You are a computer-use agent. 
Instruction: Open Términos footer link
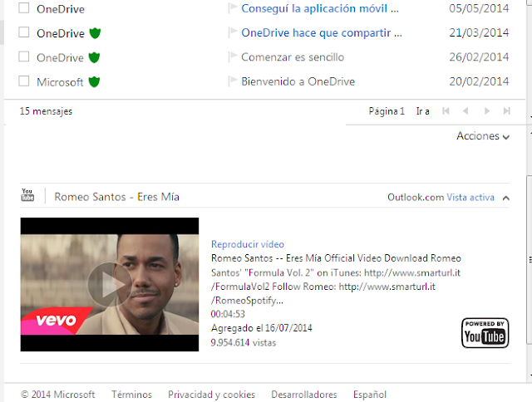[x=131, y=395]
